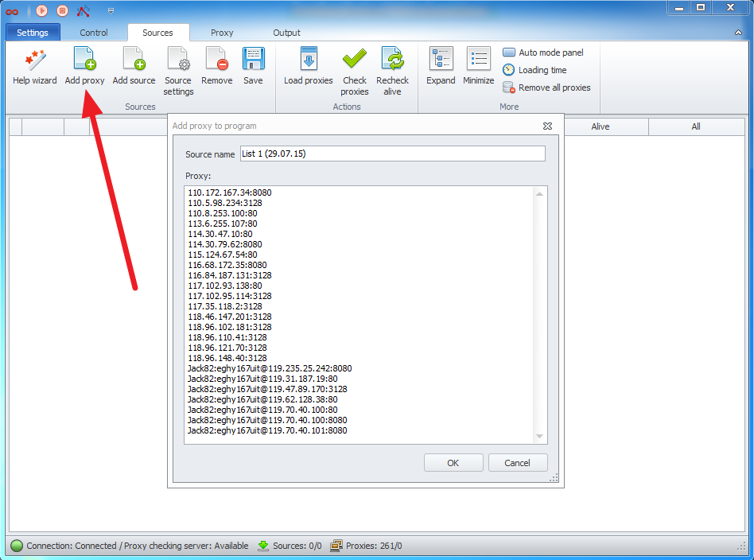Click Remove all proxies
This screenshot has height=560, width=754.
pyautogui.click(x=546, y=87)
